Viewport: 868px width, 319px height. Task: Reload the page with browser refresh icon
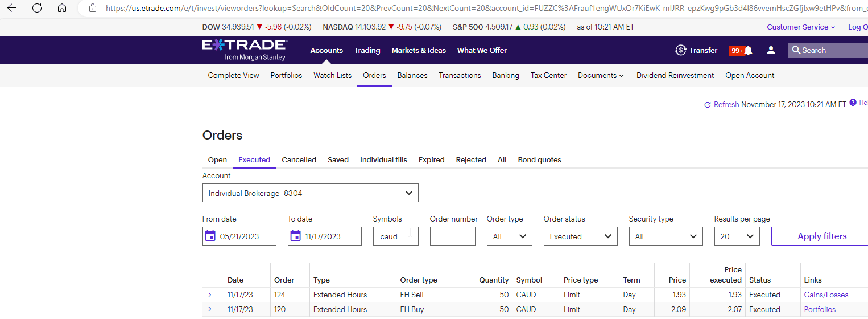tap(37, 8)
